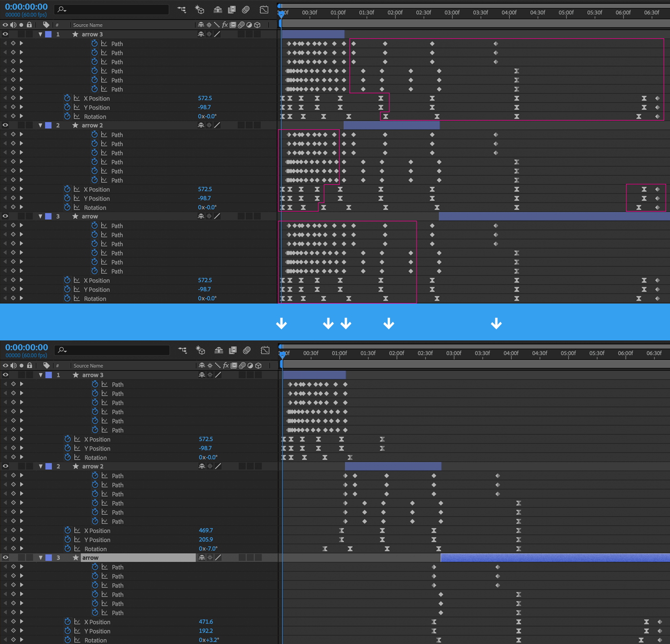Collapse the arrow 2 layer properties

coord(41,125)
